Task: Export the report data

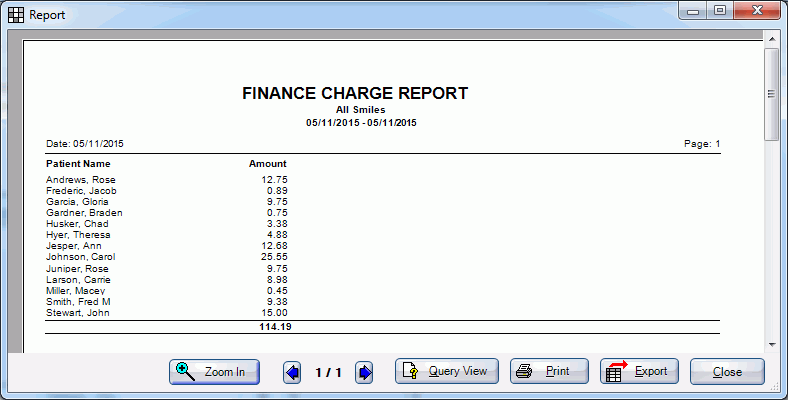Action: point(639,371)
